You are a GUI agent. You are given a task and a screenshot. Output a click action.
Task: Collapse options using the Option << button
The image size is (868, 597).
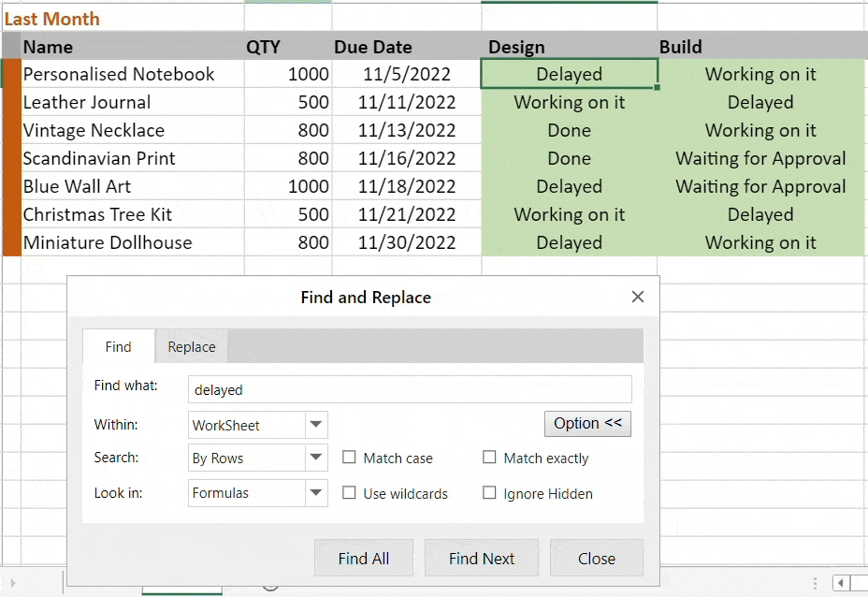coord(587,423)
